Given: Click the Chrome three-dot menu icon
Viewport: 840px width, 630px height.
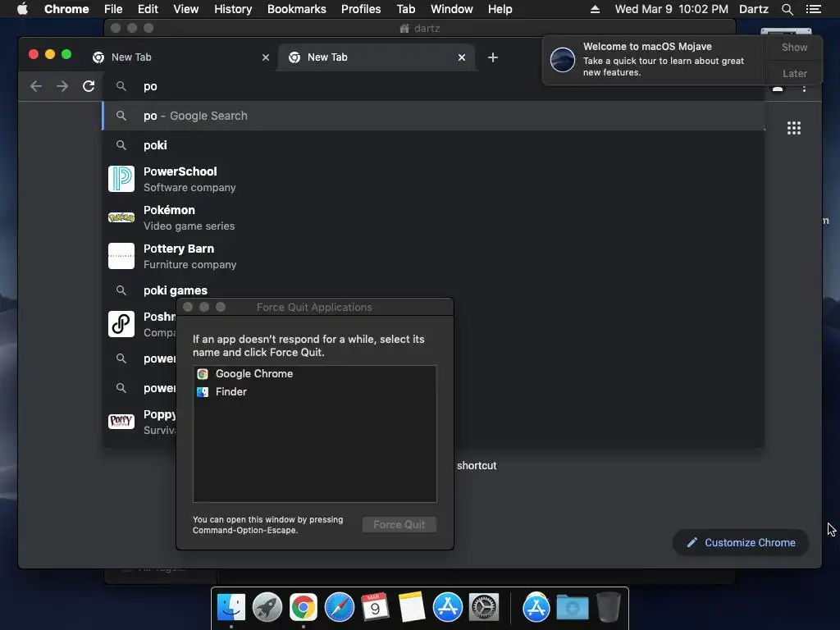Looking at the screenshot, I should point(804,89).
